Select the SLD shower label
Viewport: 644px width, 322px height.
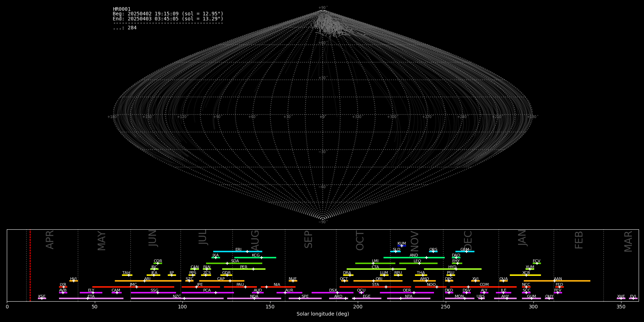pyautogui.click(x=396, y=250)
